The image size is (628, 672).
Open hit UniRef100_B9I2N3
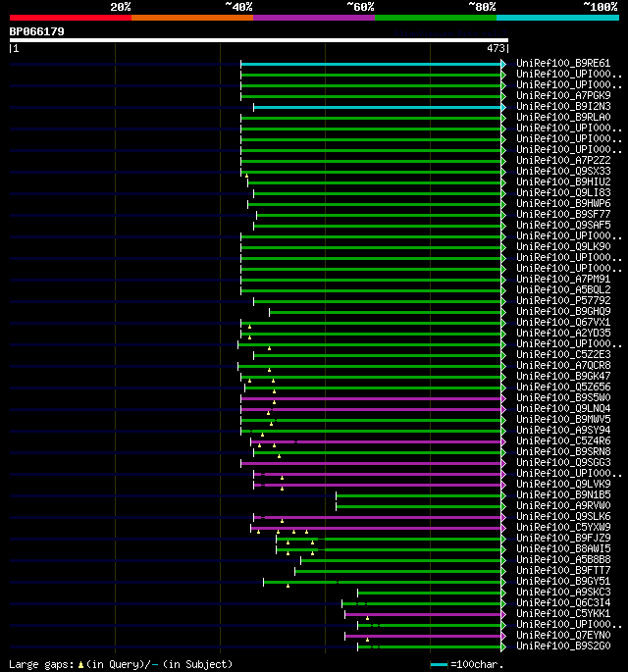563,106
